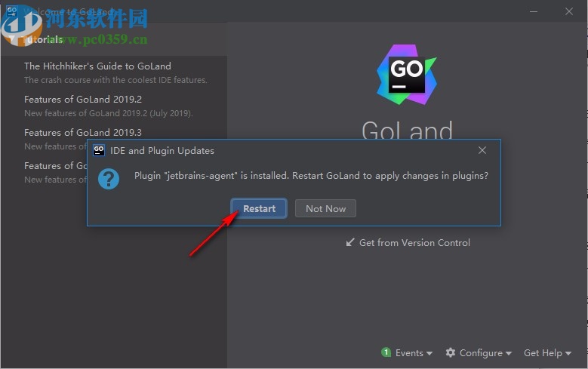Viewport: 588px width, 369px height.
Task: Click the green Events notification badge
Action: 386,352
